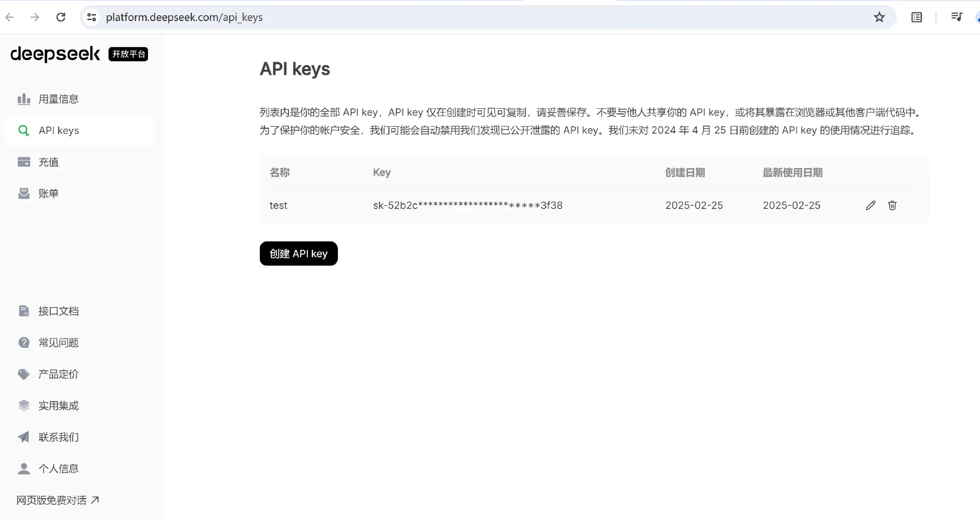This screenshot has height=519, width=980.
Task: Open site information icon in address bar
Action: (91, 17)
